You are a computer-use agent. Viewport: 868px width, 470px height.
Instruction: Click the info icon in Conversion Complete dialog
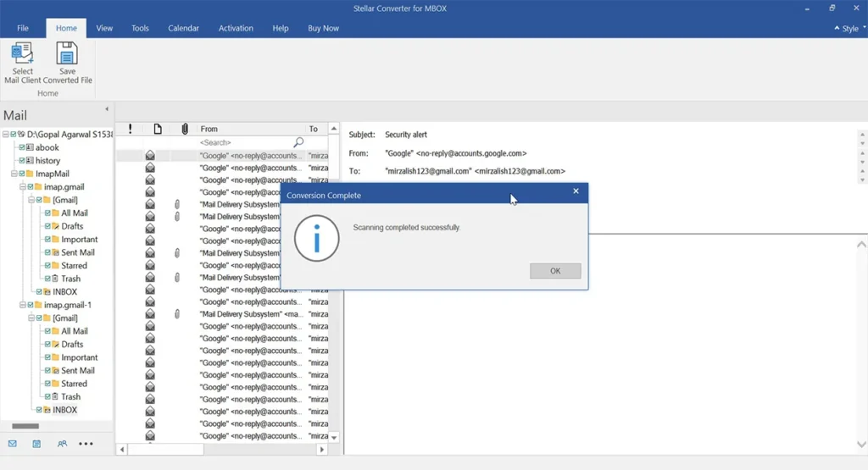pyautogui.click(x=317, y=238)
